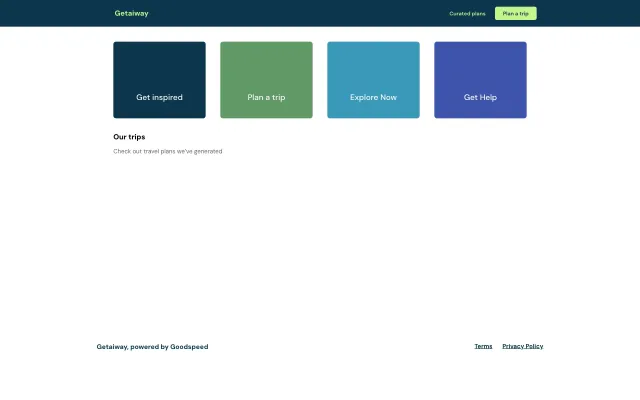Click the Getaiway logo in header
Viewport: 640px width, 400px height.
(131, 13)
